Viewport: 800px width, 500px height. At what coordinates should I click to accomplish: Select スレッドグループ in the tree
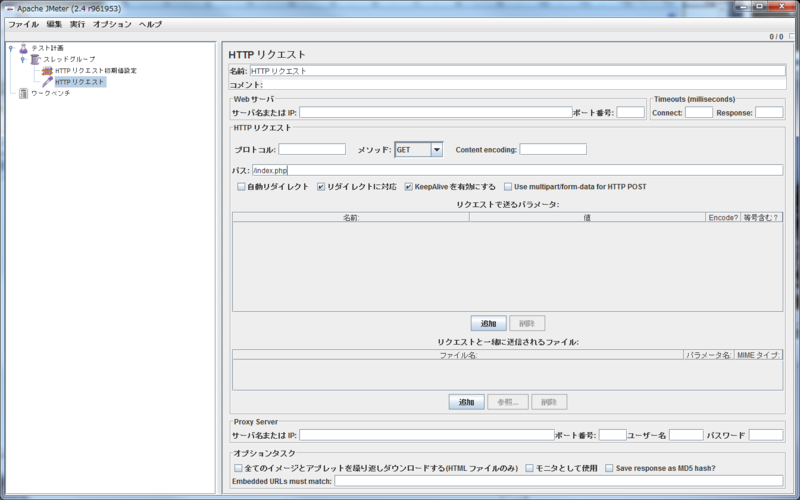point(69,60)
